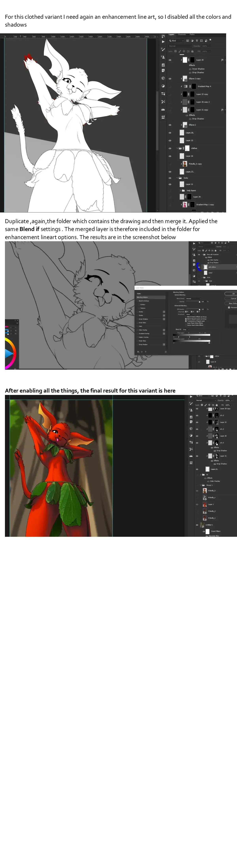Open the Paths tab

[192, 34]
